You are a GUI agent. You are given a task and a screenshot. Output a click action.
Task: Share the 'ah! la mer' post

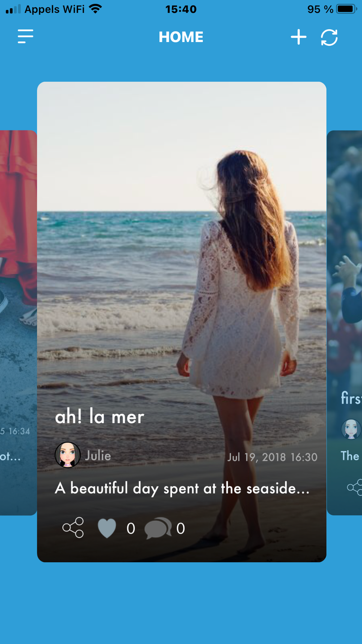click(x=73, y=528)
